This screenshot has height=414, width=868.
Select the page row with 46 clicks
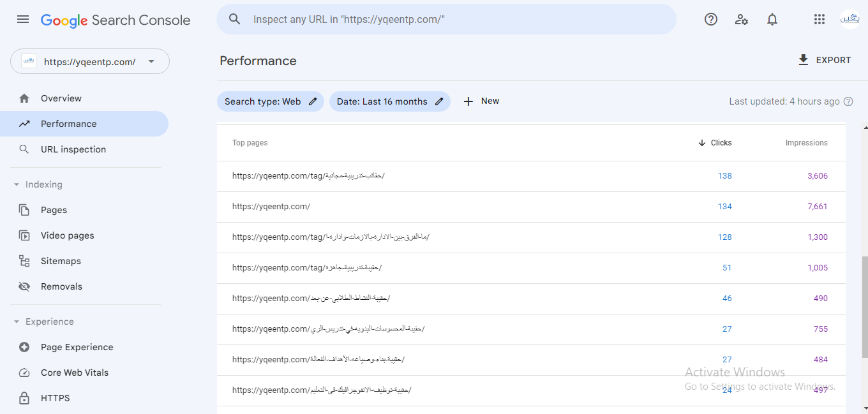coord(531,299)
